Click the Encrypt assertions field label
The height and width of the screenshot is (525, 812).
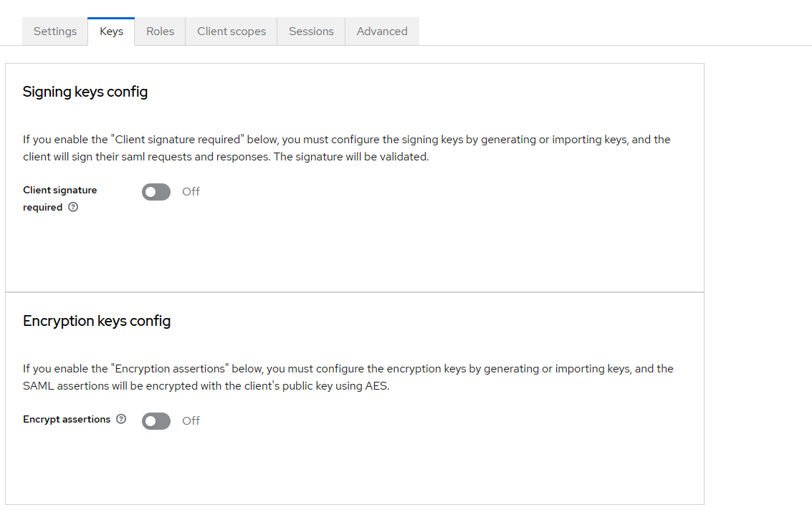[67, 420]
